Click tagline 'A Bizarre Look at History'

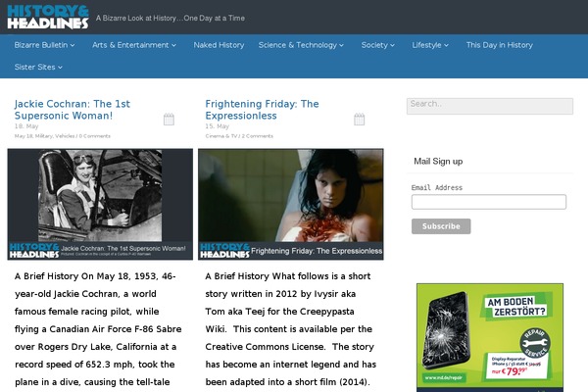[171, 18]
